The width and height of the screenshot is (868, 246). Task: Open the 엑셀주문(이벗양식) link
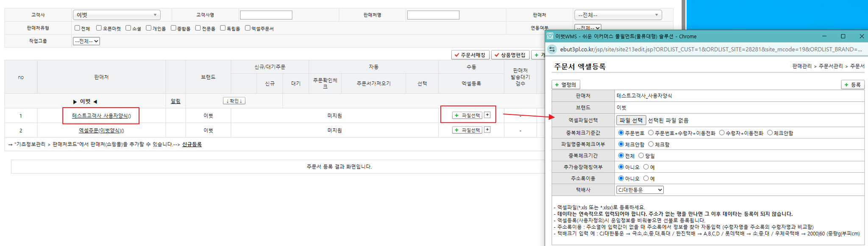coord(101,130)
